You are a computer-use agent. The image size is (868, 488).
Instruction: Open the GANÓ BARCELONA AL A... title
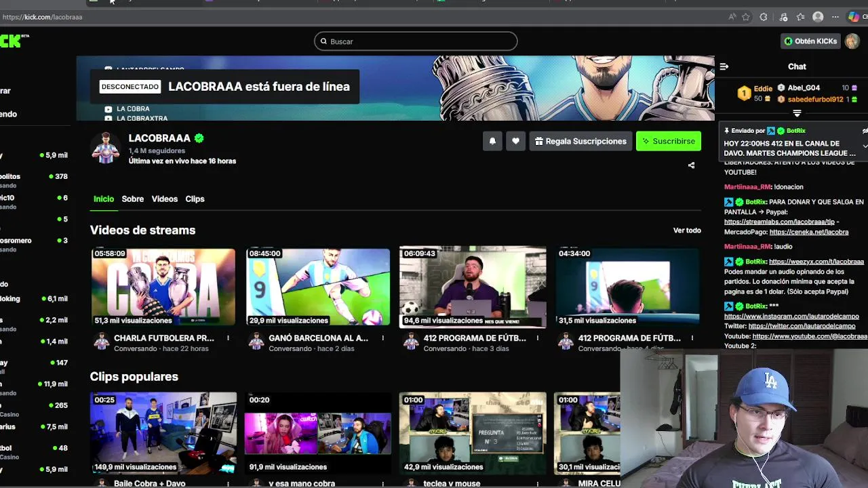coord(319,338)
